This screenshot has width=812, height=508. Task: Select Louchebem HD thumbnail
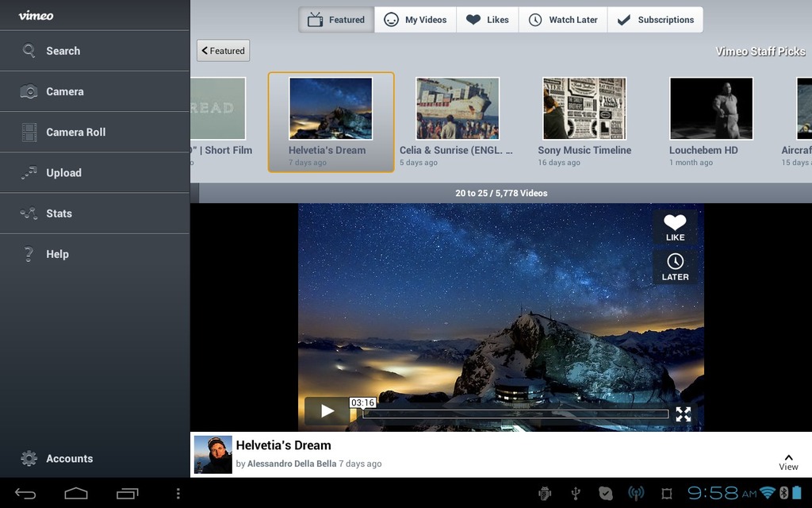[711, 108]
